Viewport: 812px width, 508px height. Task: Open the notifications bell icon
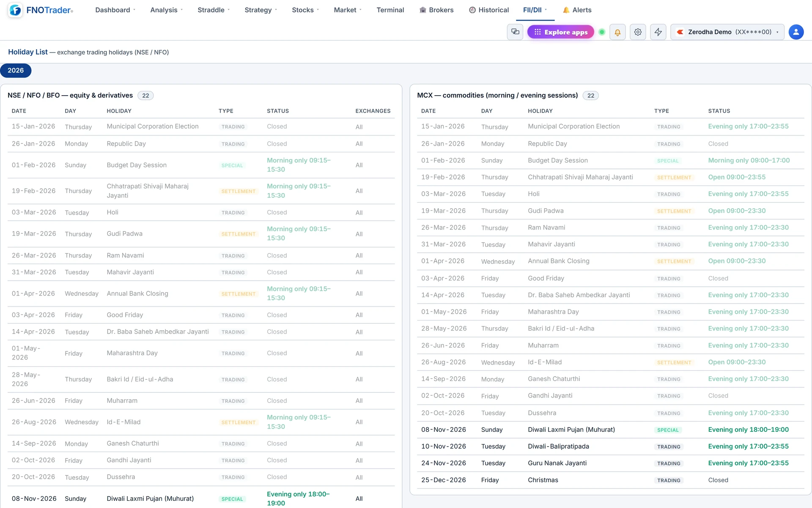[617, 32]
